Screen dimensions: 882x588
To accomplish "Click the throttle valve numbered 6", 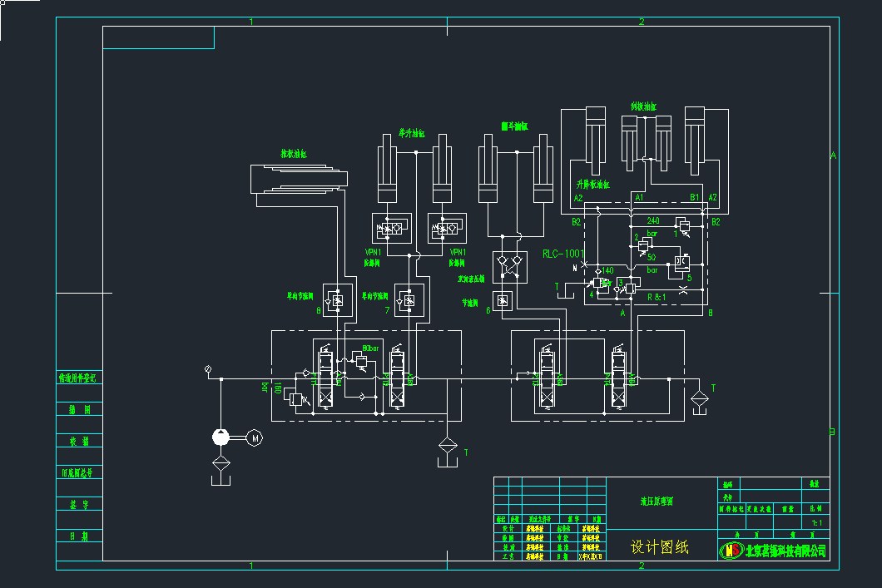I will (x=503, y=301).
